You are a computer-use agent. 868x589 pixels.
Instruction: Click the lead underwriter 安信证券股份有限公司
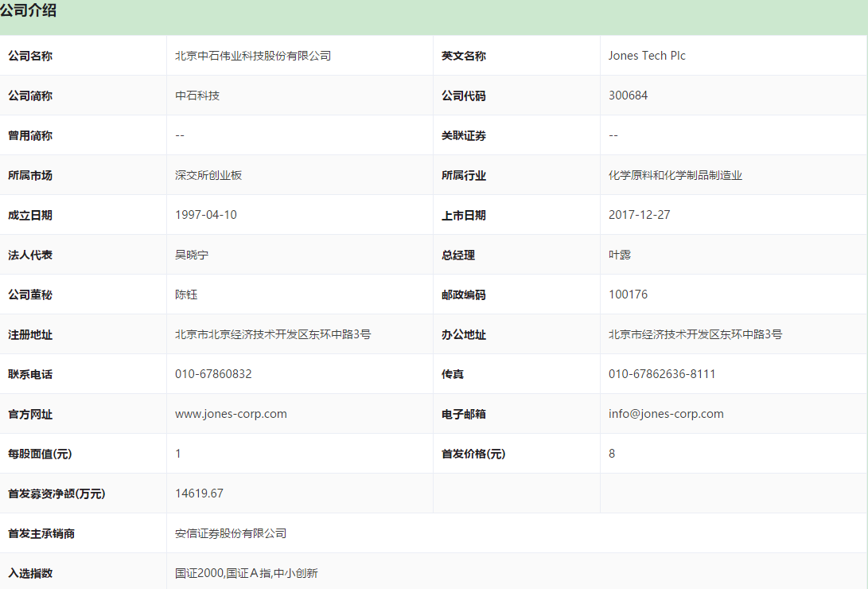231,533
